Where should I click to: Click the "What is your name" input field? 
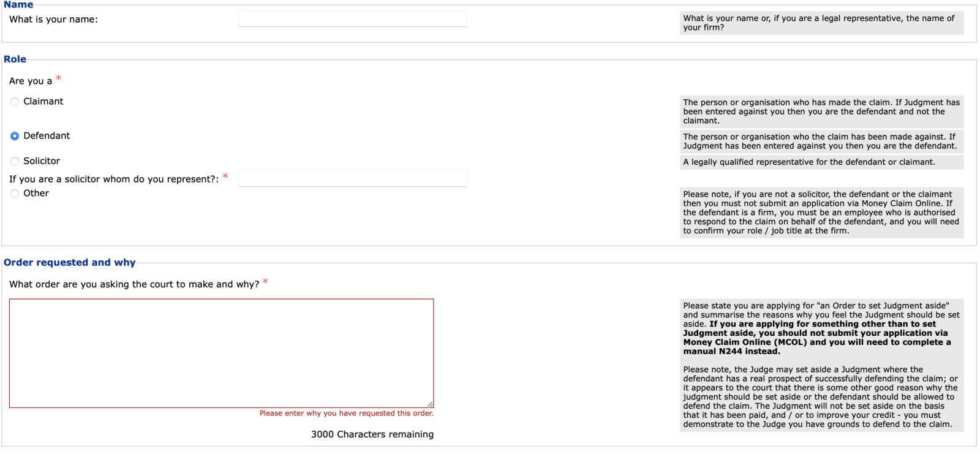(352, 19)
